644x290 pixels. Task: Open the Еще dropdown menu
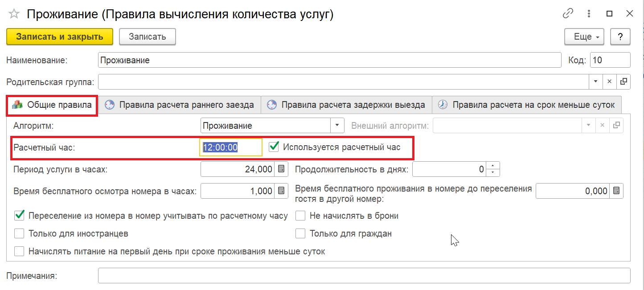pyautogui.click(x=584, y=37)
